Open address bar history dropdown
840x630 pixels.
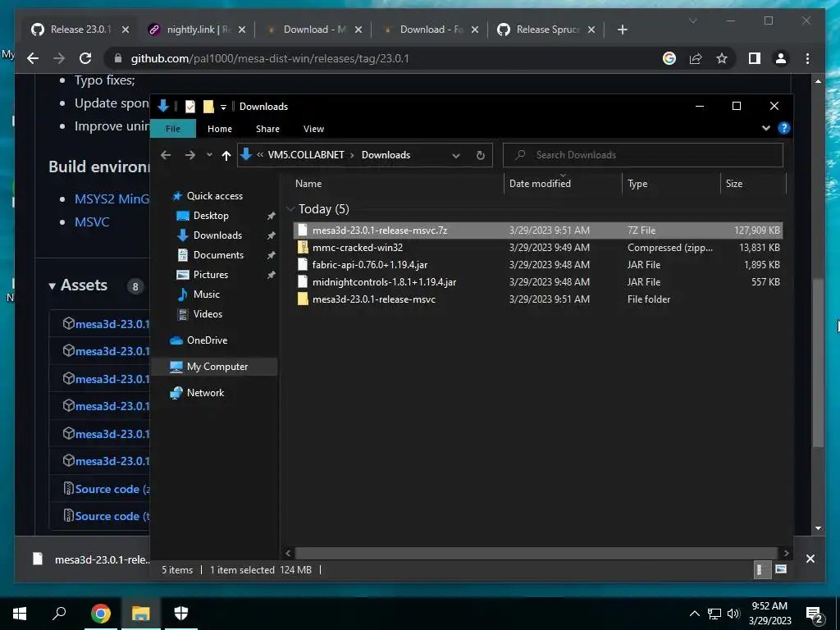click(456, 155)
